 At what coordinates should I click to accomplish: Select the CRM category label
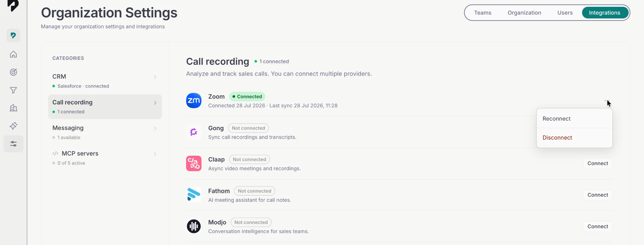59,76
